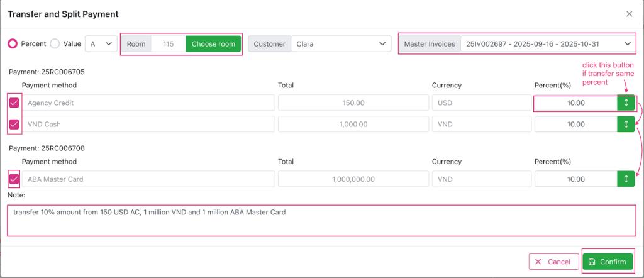Uncheck the VND Cash payment checkbox
644x278 pixels.
tap(14, 124)
